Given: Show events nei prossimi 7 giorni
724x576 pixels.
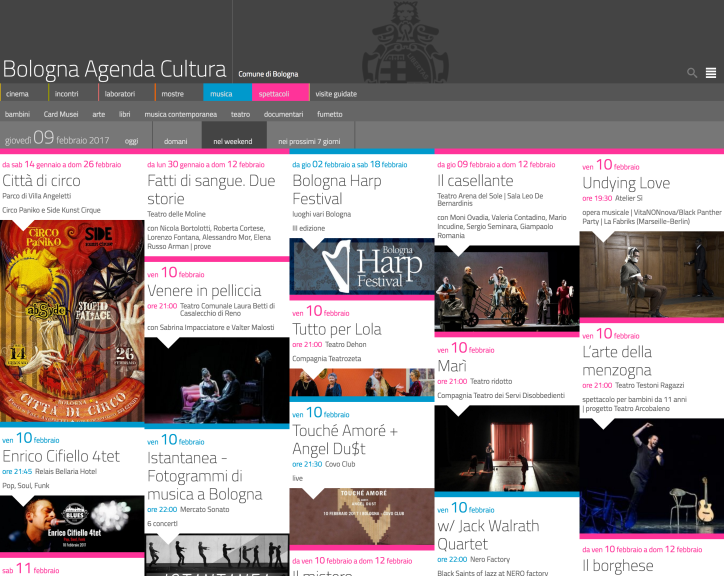Looking at the screenshot, I should [309, 142].
